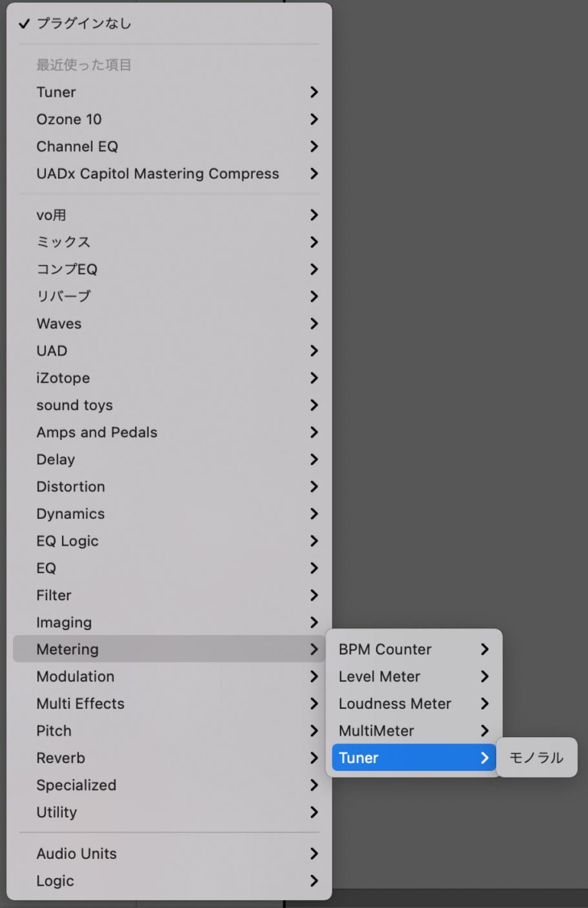The width and height of the screenshot is (588, 908).
Task: Open the iZotope plugin folder
Action: tap(63, 378)
